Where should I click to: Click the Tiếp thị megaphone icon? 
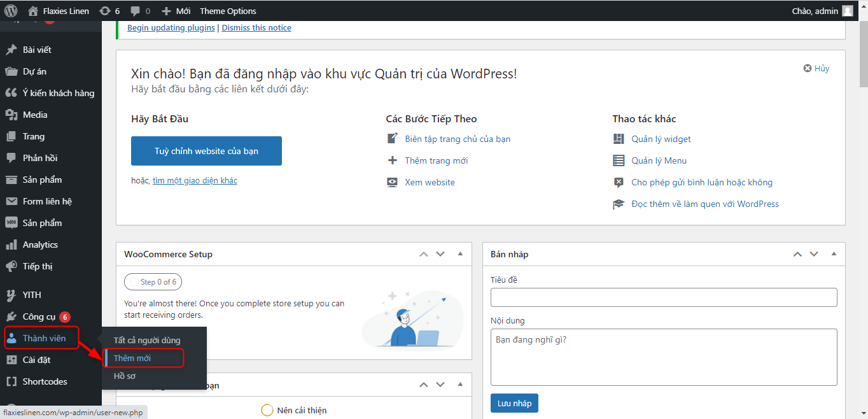[x=11, y=266]
